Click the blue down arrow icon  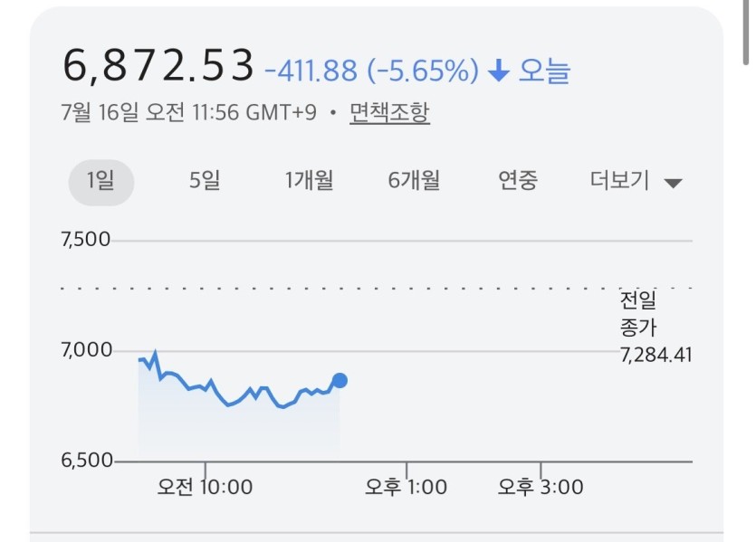499,71
